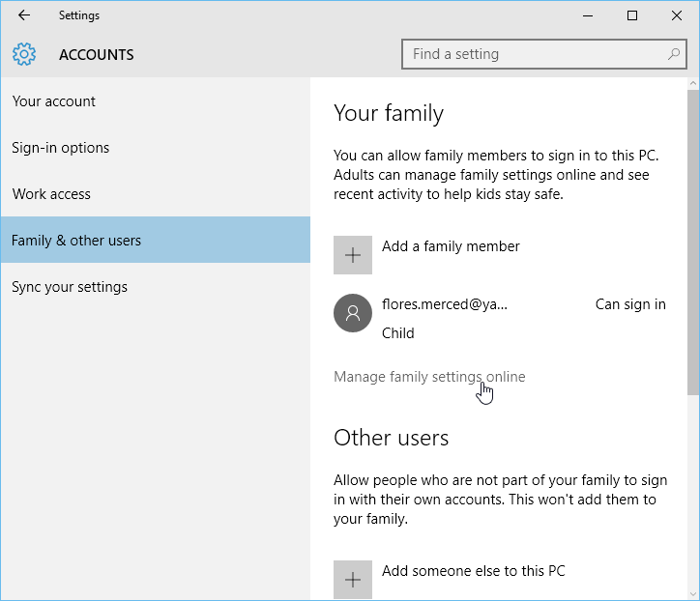The image size is (700, 601).
Task: Click the back arrow in title bar
Action: click(24, 15)
